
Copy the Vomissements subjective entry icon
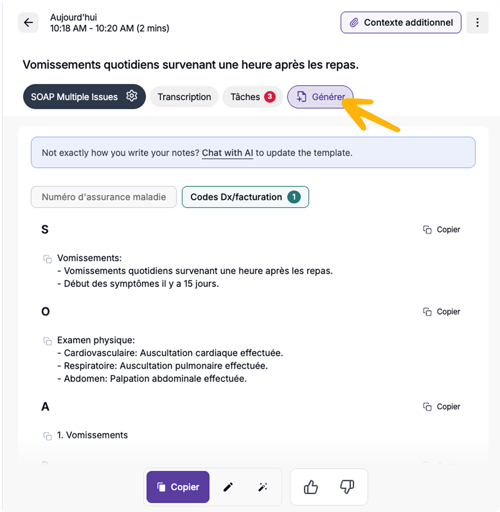47,259
